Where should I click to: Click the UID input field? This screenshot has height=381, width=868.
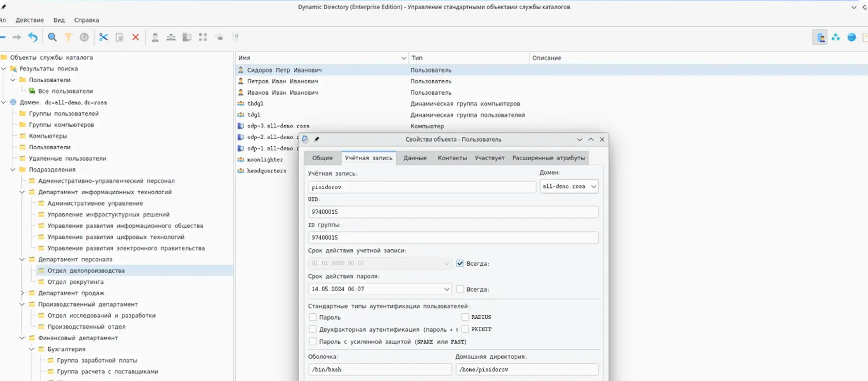(453, 212)
